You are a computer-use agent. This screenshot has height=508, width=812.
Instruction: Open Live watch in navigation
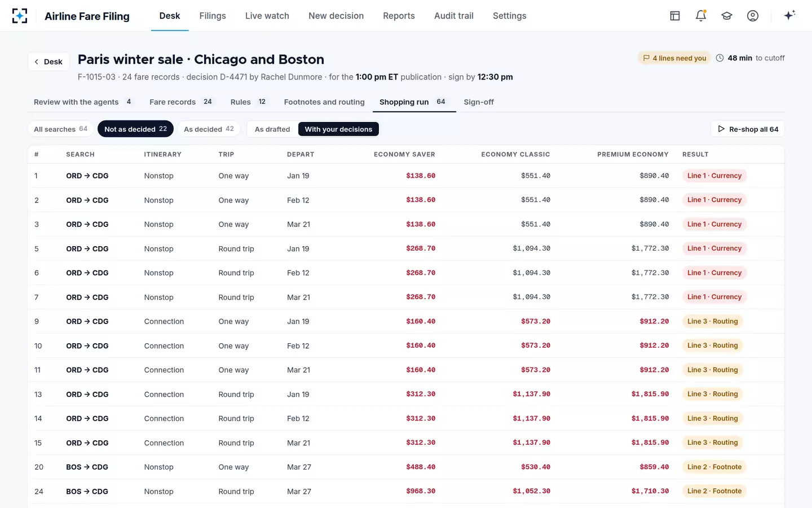point(267,16)
